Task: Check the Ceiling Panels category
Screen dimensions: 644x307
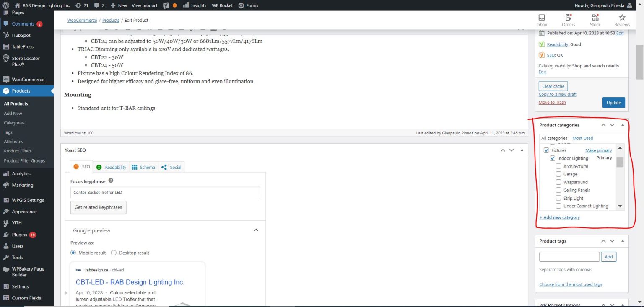Action: click(558, 190)
